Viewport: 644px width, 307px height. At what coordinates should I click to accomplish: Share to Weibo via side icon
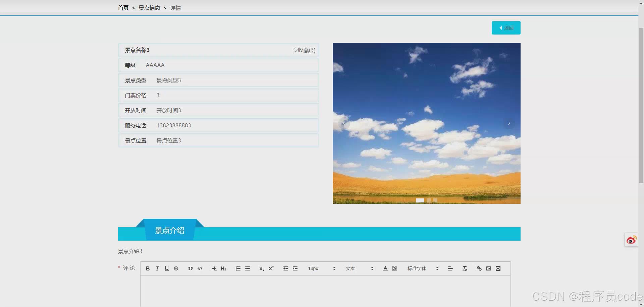[631, 240]
